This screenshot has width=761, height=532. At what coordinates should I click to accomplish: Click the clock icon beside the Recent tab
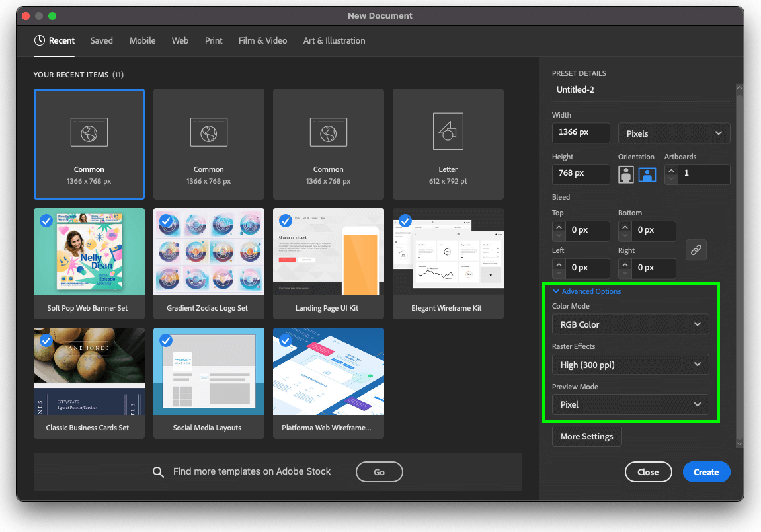click(38, 40)
